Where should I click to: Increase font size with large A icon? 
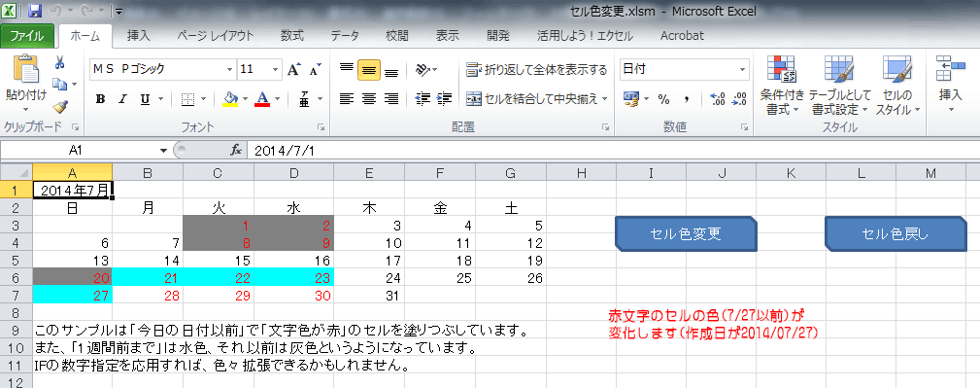point(293,69)
